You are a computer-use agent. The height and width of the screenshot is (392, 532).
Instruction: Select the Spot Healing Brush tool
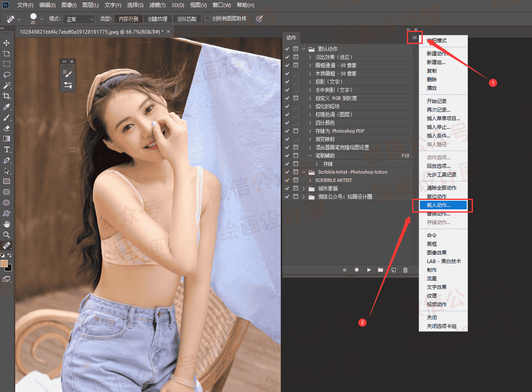(x=7, y=245)
